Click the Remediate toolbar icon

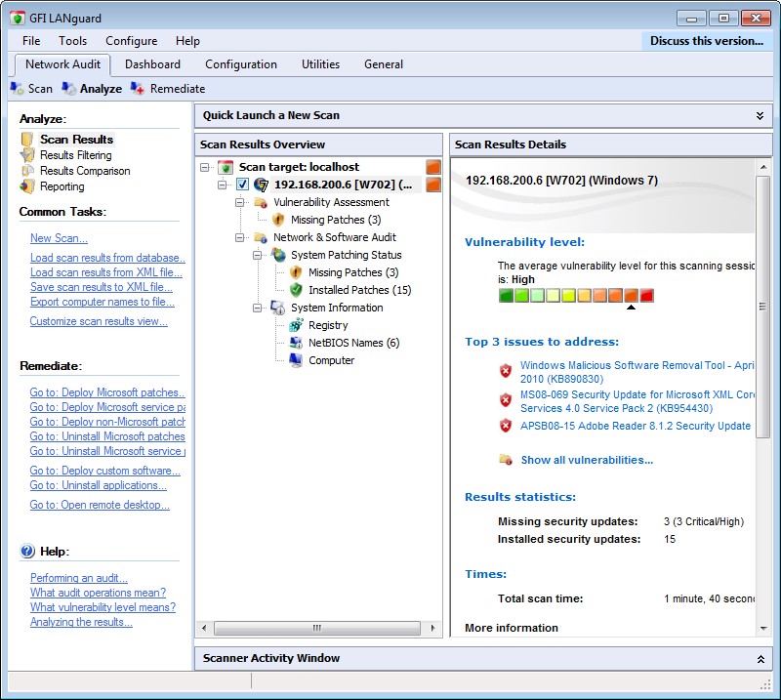[x=138, y=89]
